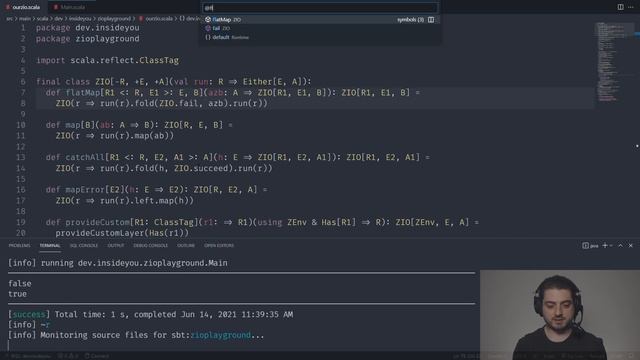Click the 'false' output in terminal
This screenshot has width=640, height=360.
click(20, 283)
